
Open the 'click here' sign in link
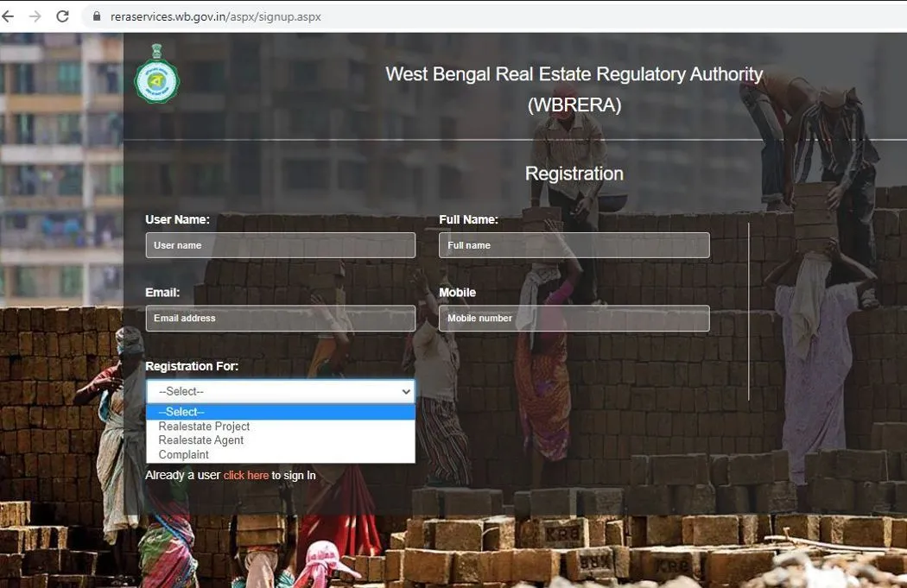coord(246,476)
